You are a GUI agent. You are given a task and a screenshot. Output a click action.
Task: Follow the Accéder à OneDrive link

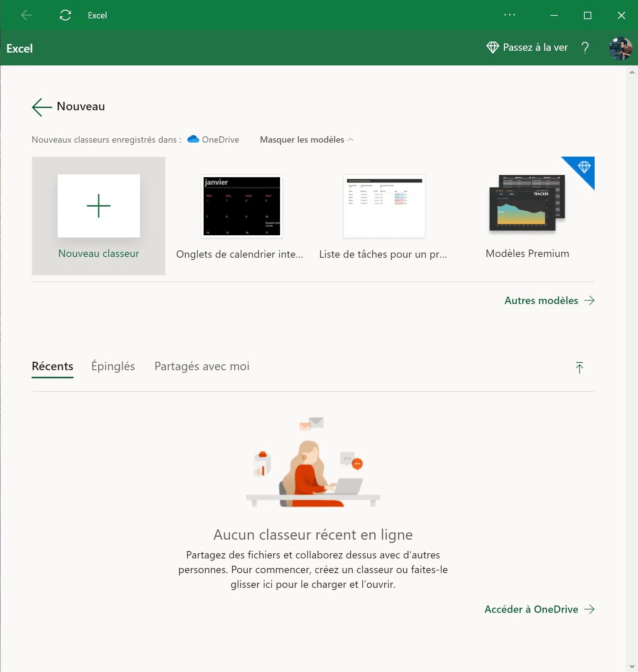540,609
